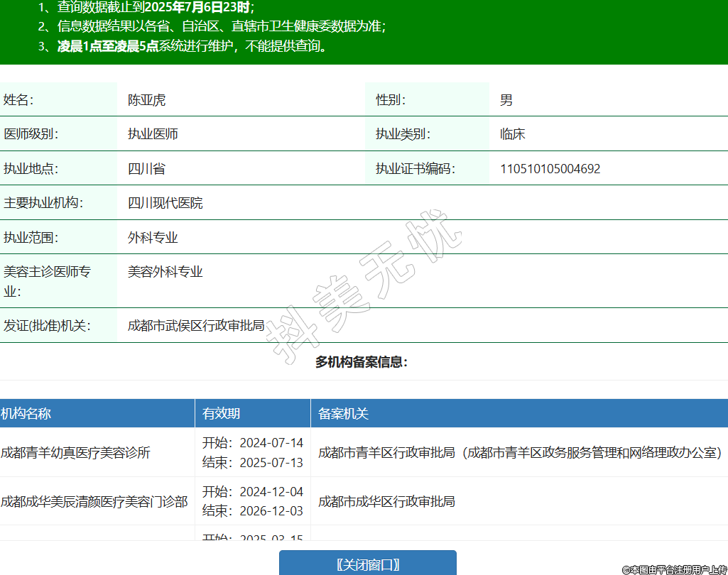Click the 临床 practice category value
This screenshot has width=728, height=575.
512,134
